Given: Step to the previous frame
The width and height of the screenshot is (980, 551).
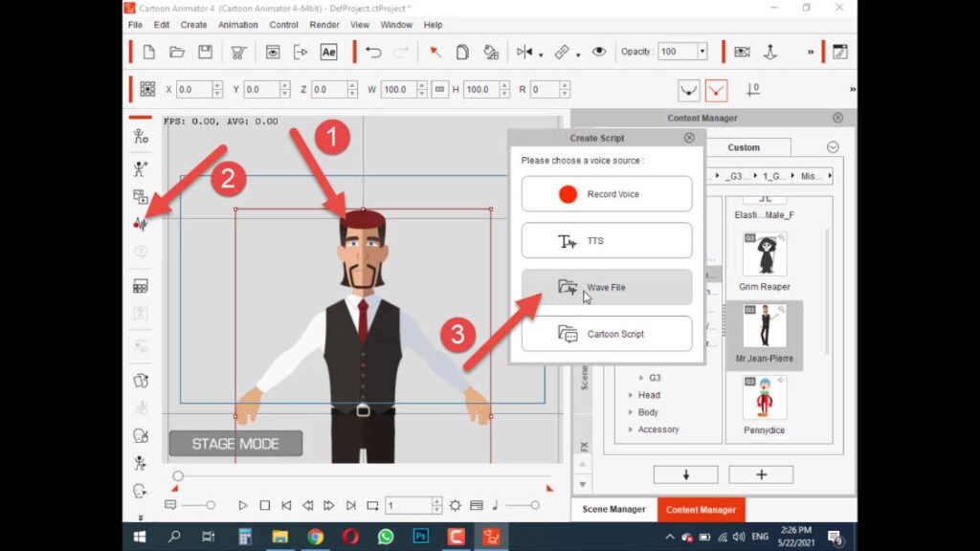Looking at the screenshot, I should click(307, 505).
